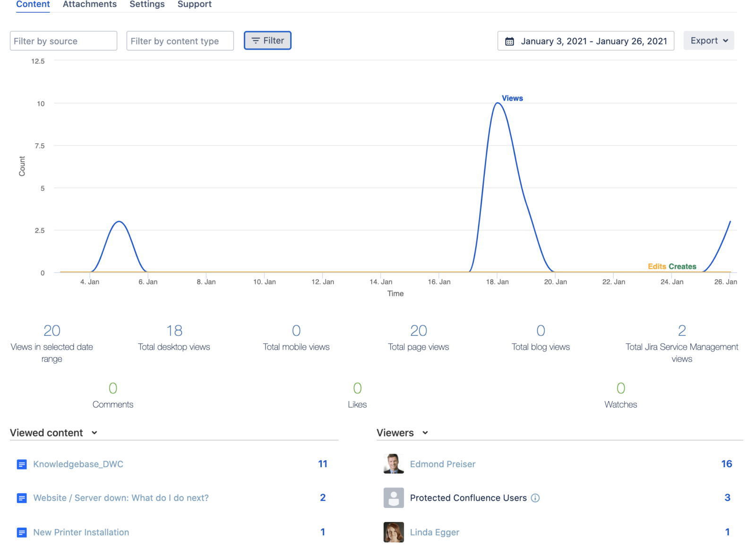Image resolution: width=756 pixels, height=548 pixels.
Task: Click the filter funnel icon in the Filter button
Action: pos(256,41)
